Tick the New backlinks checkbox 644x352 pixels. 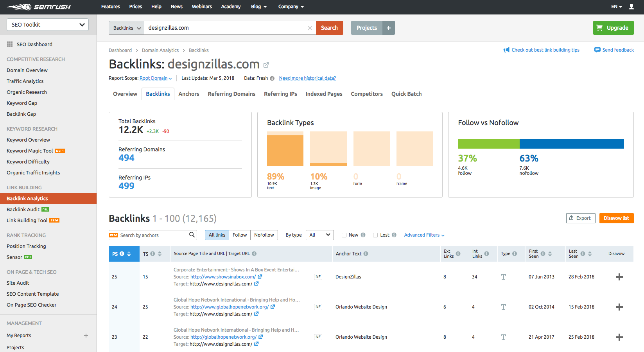tap(344, 235)
